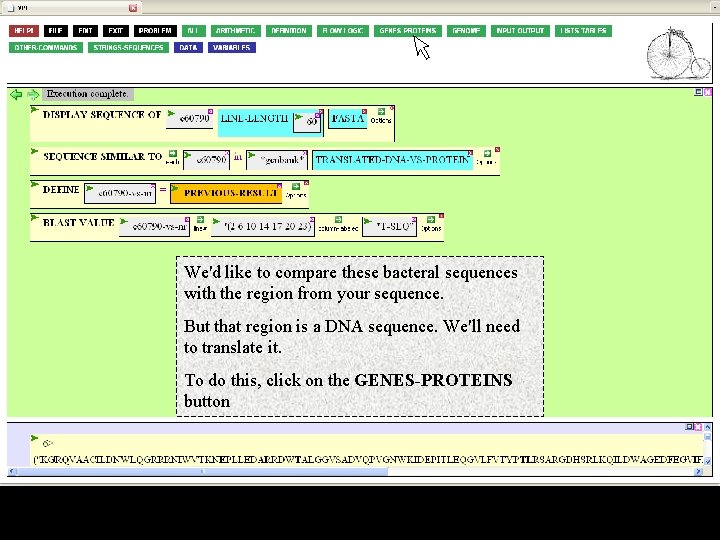720x540 pixels.
Task: Remove the FASTA option with its red X
Action: coord(364,111)
